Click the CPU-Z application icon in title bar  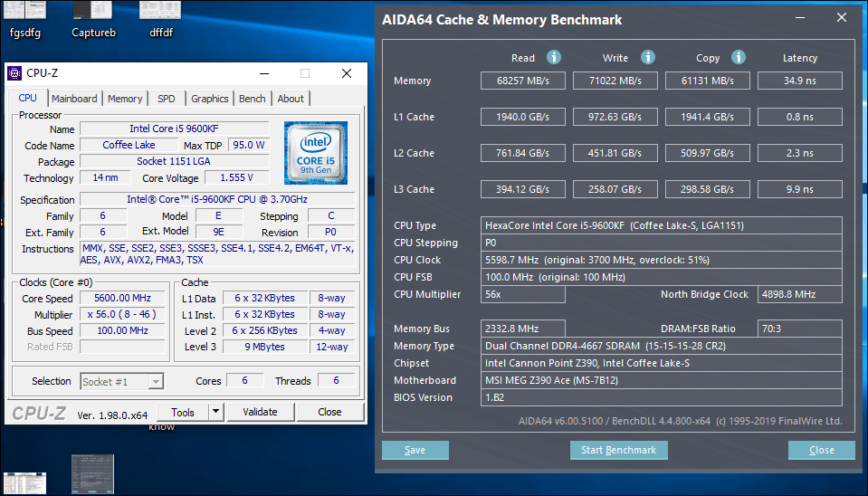coord(15,73)
